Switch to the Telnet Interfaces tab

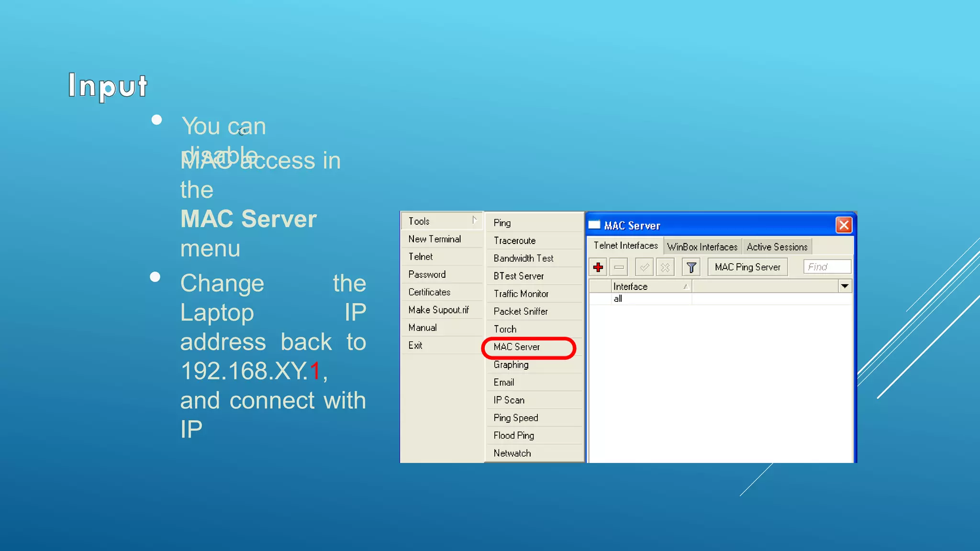coord(625,246)
